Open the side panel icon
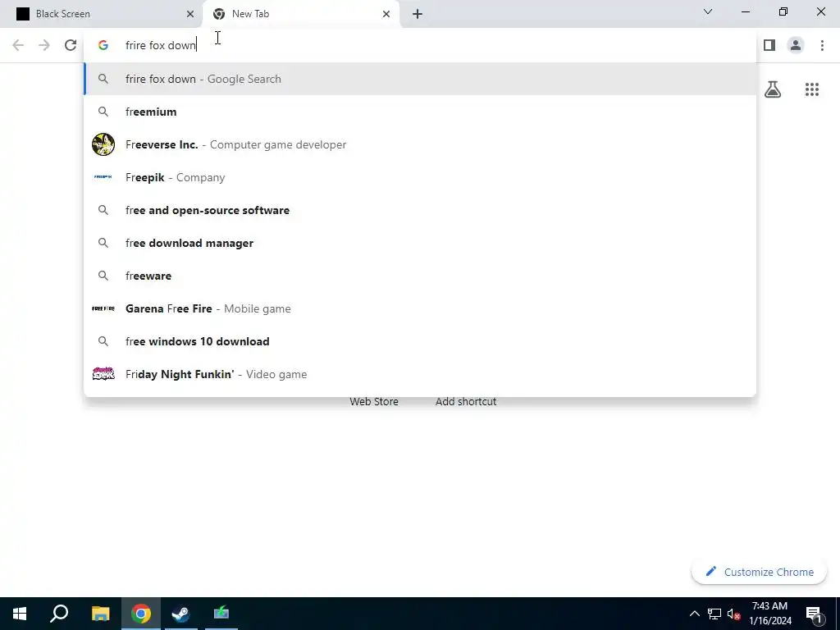This screenshot has height=630, width=840. coord(769,46)
